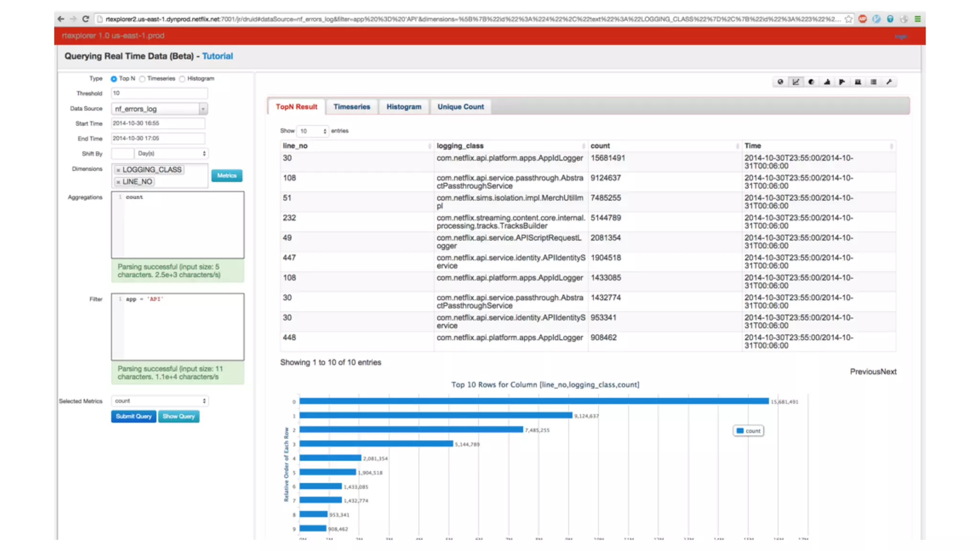
Task: Click the count legend color swatch
Action: 740,431
